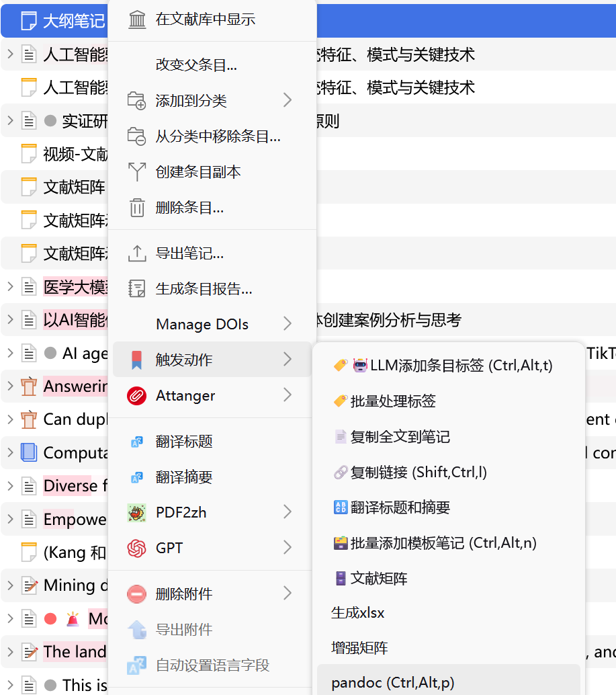Expand the Answerin item row
Image resolution: width=616 pixels, height=695 pixels.
10,386
